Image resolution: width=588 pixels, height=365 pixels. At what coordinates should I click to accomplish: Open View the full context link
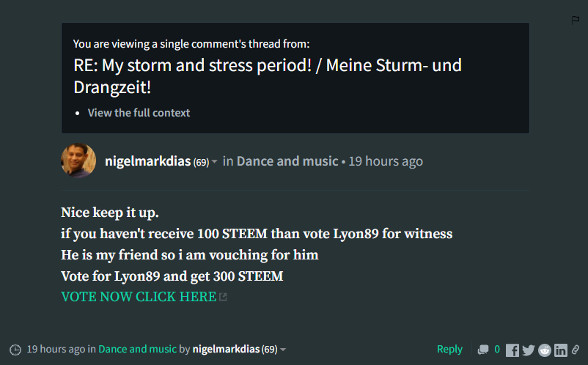pyautogui.click(x=139, y=113)
